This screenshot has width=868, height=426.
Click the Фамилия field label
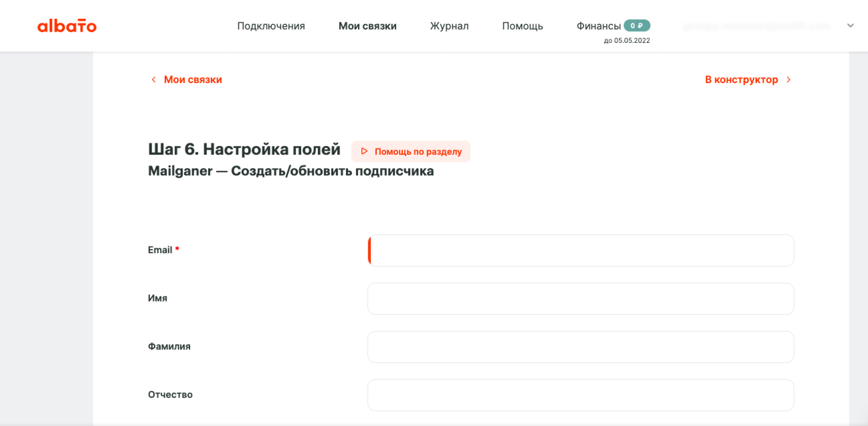point(169,346)
